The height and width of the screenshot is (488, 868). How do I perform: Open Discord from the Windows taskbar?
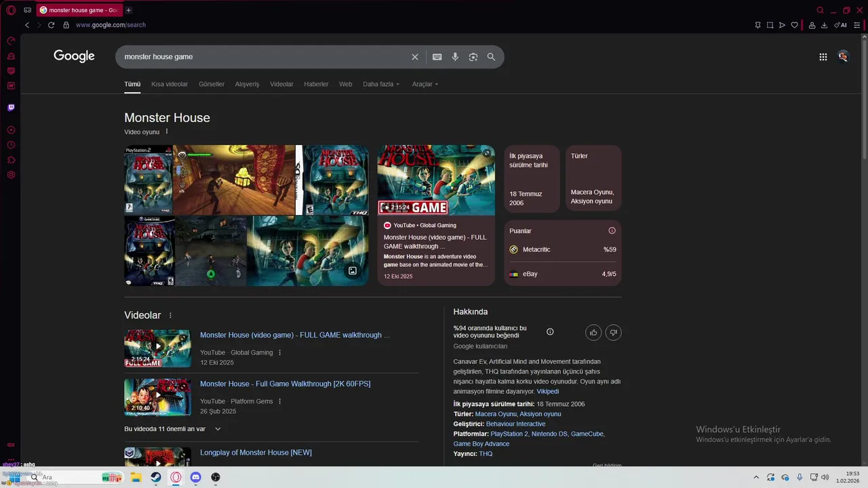196,477
